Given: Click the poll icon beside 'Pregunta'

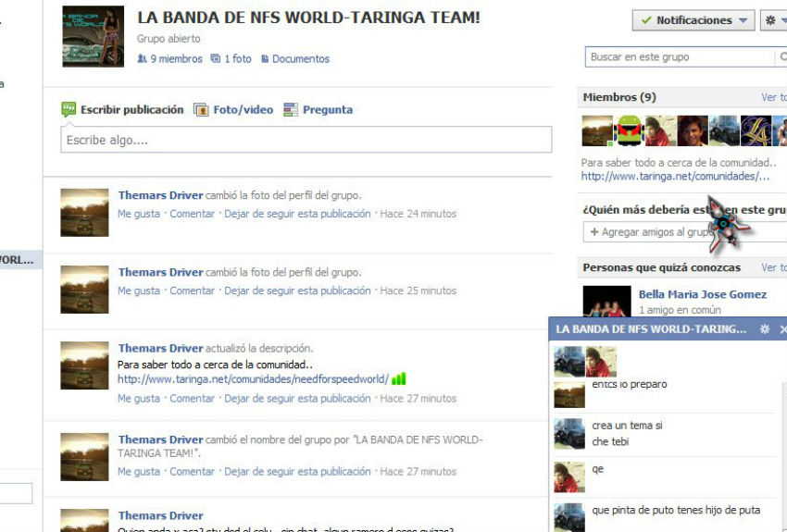Looking at the screenshot, I should tap(291, 109).
